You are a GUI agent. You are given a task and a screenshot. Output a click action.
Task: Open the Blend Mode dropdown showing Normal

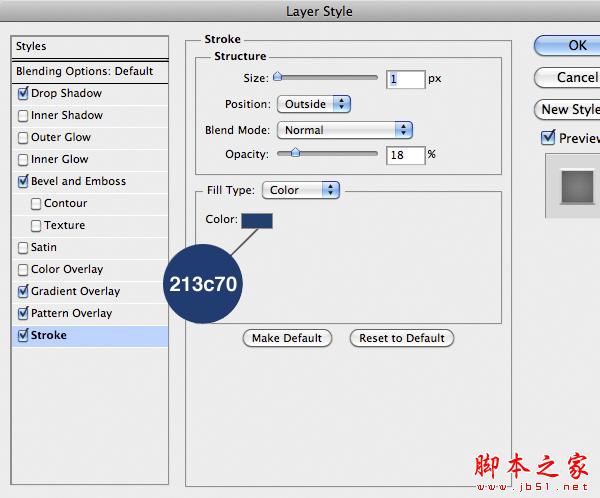coord(345,130)
